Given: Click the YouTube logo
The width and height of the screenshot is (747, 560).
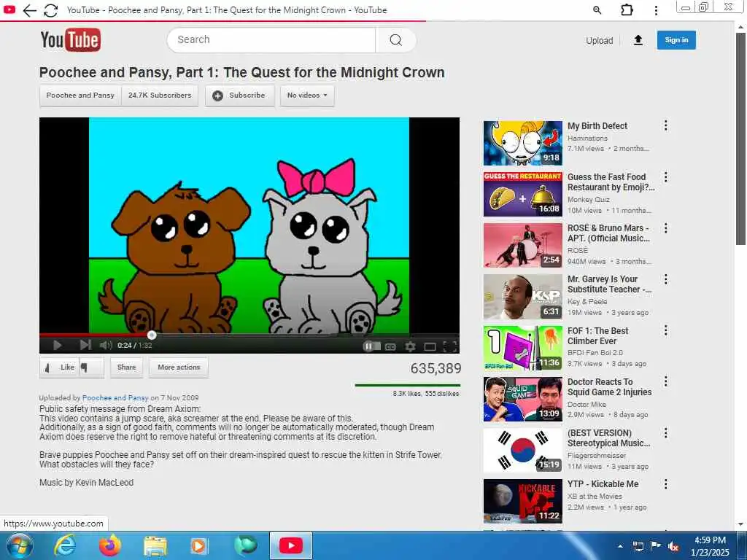Looking at the screenshot, I should [x=71, y=40].
